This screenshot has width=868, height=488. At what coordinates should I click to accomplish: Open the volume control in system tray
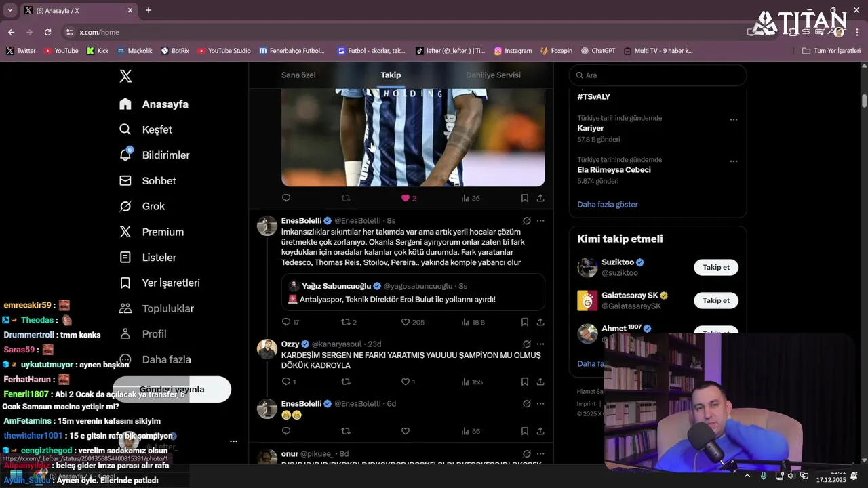click(x=791, y=476)
